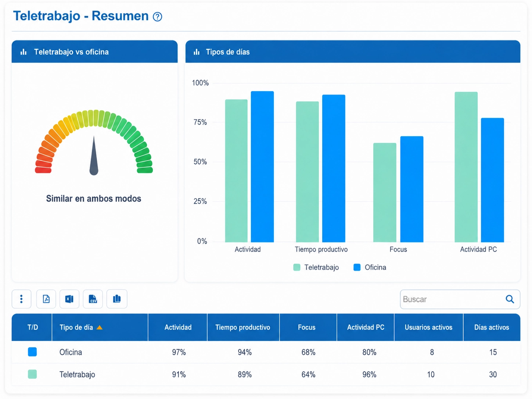This screenshot has width=532, height=399.
Task: Open the help icon beside Teletrabajo - Resumen
Action: coord(157,17)
